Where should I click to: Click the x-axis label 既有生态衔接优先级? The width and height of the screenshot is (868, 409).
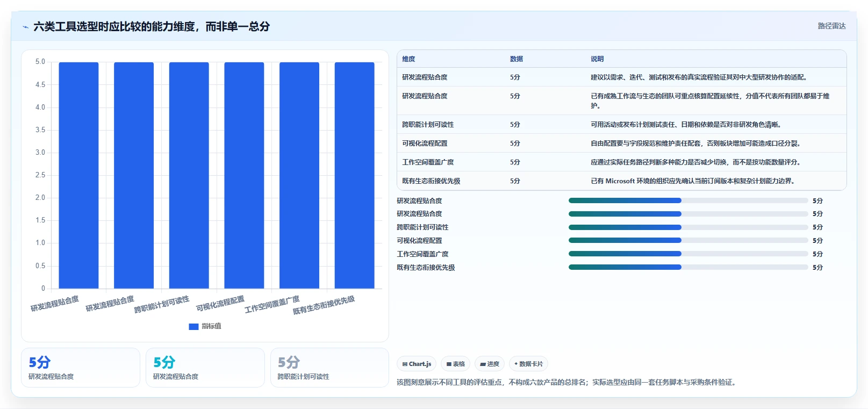324,305
